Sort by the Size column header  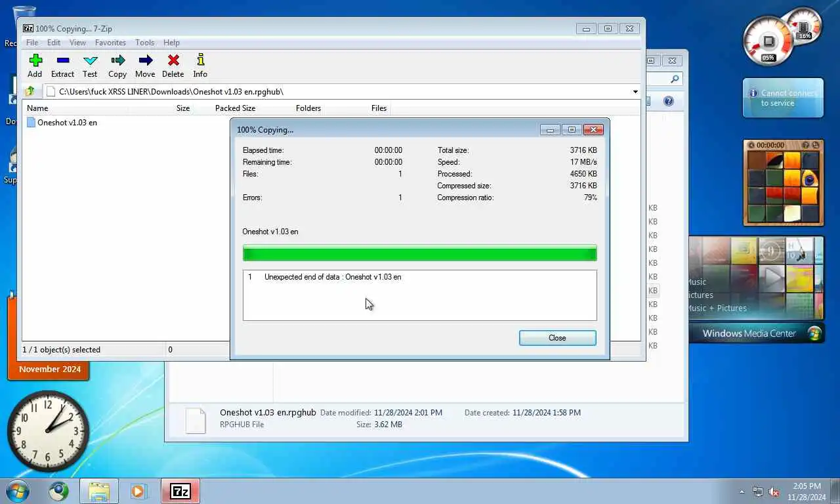coord(183,108)
